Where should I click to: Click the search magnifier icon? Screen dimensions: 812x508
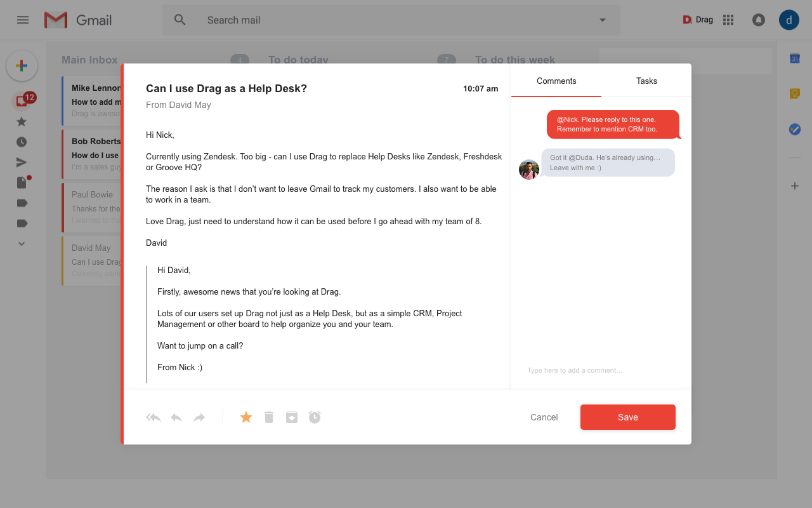point(180,20)
